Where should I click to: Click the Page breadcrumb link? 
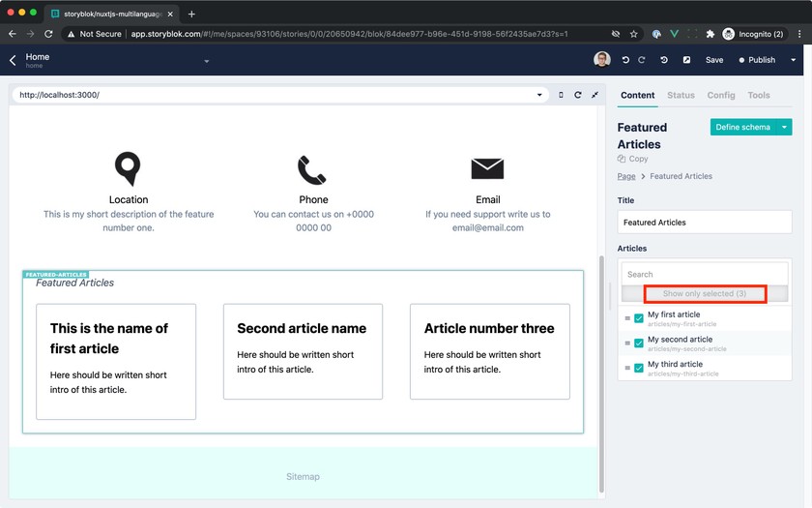(x=626, y=176)
